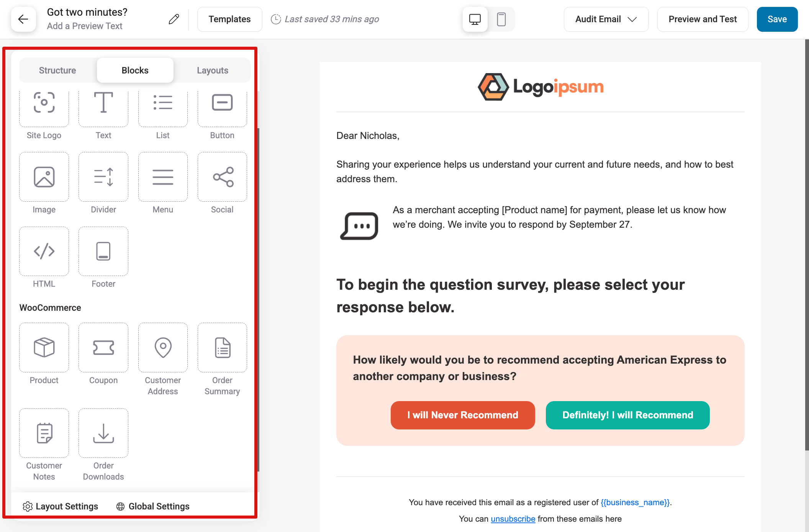
Task: Click Preview and Test button
Action: point(703,19)
